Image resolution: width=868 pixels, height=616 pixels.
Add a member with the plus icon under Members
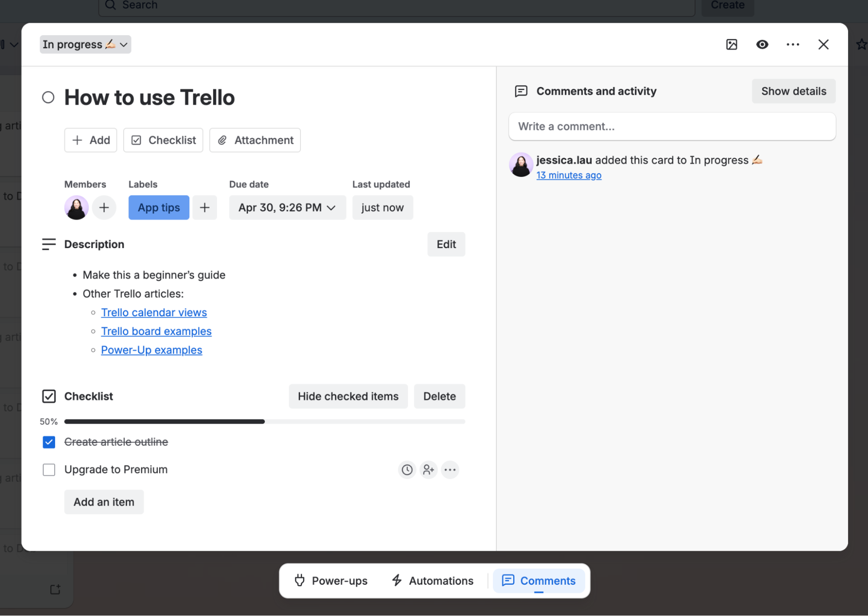(x=104, y=207)
